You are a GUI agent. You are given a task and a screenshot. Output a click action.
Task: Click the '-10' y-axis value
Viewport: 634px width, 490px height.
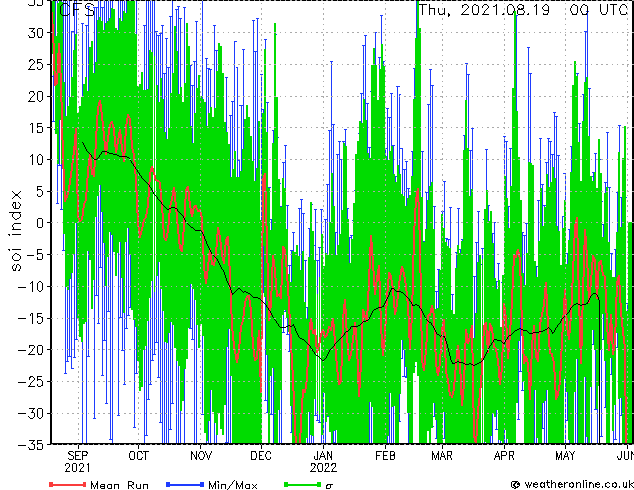pos(30,287)
